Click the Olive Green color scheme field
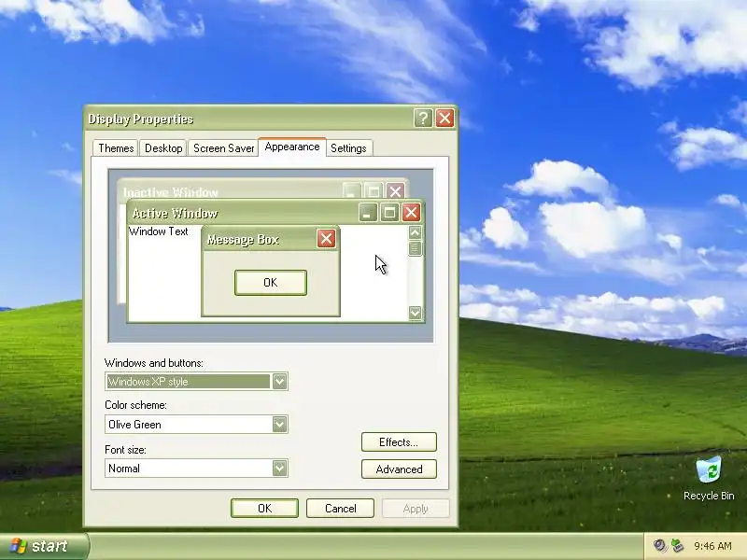Image resolution: width=747 pixels, height=560 pixels. pyautogui.click(x=196, y=425)
